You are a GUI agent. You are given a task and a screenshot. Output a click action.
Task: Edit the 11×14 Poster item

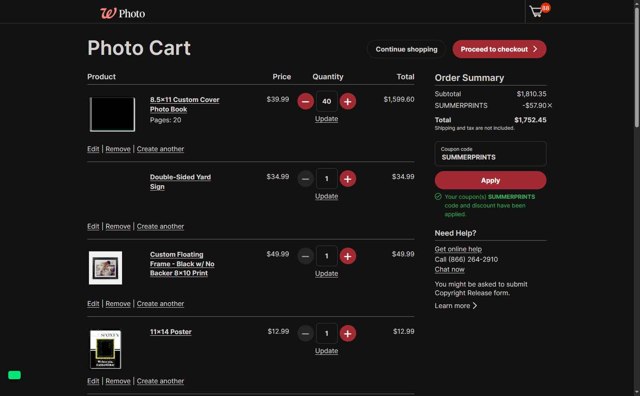[x=93, y=381]
